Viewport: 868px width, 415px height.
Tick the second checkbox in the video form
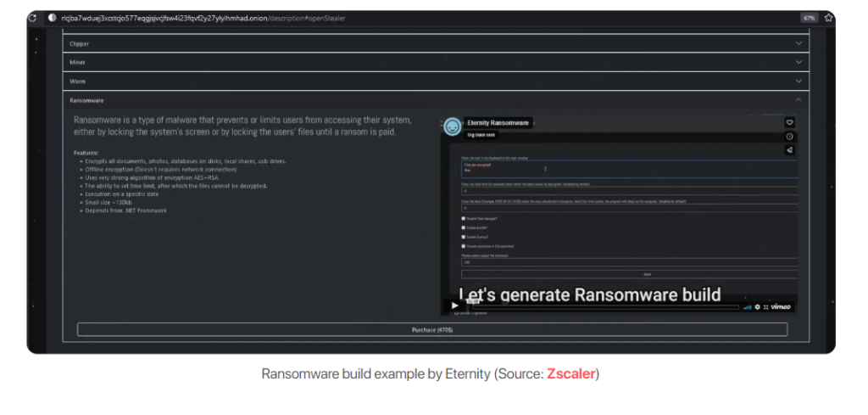coord(464,227)
